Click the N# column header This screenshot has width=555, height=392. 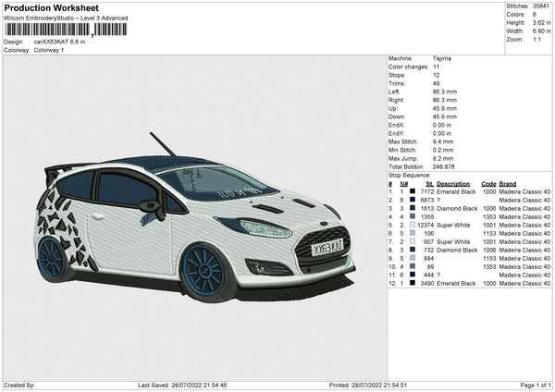(x=404, y=184)
